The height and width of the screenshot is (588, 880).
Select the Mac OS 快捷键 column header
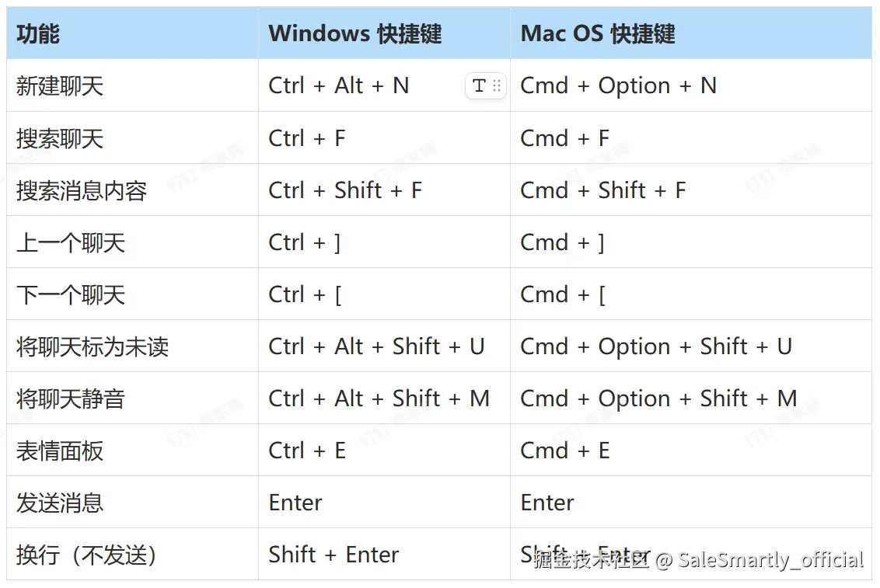(x=597, y=33)
